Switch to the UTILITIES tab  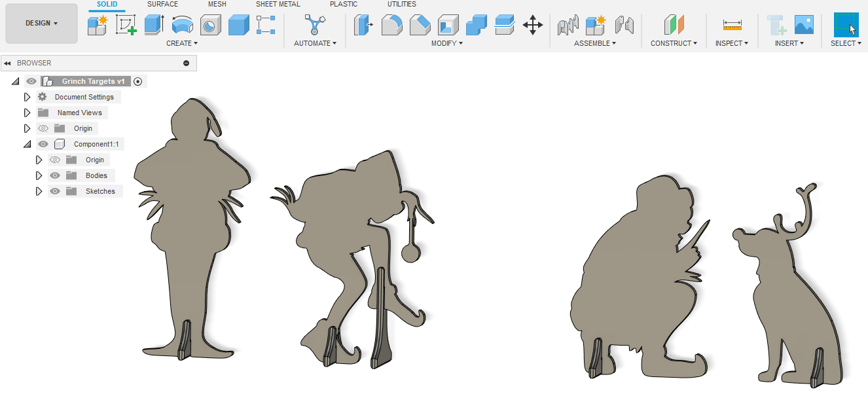402,5
